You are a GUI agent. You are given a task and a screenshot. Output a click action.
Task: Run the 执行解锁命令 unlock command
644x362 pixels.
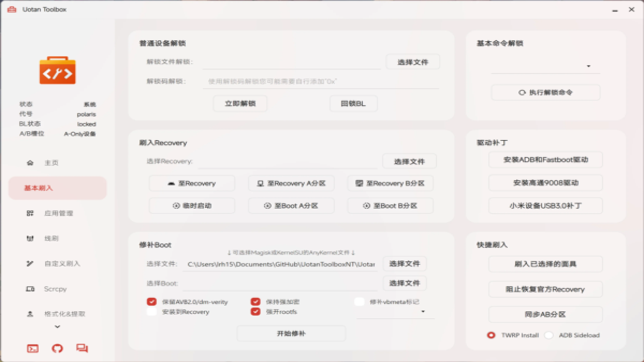(545, 93)
